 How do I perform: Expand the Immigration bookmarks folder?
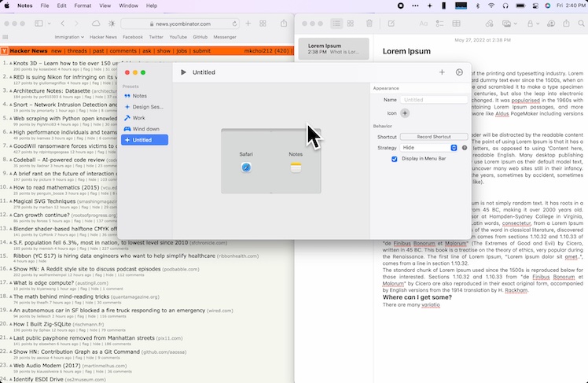point(71,37)
